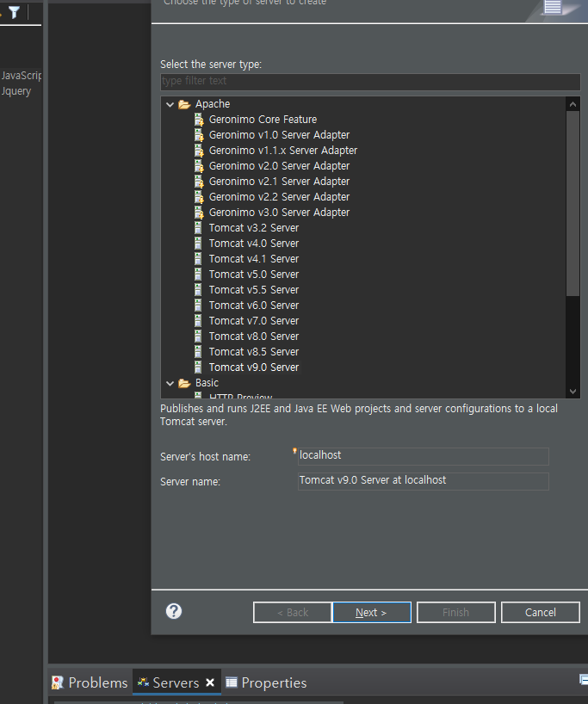The width and height of the screenshot is (588, 704).
Task: Click the Basic folder icon
Action: tap(184, 384)
